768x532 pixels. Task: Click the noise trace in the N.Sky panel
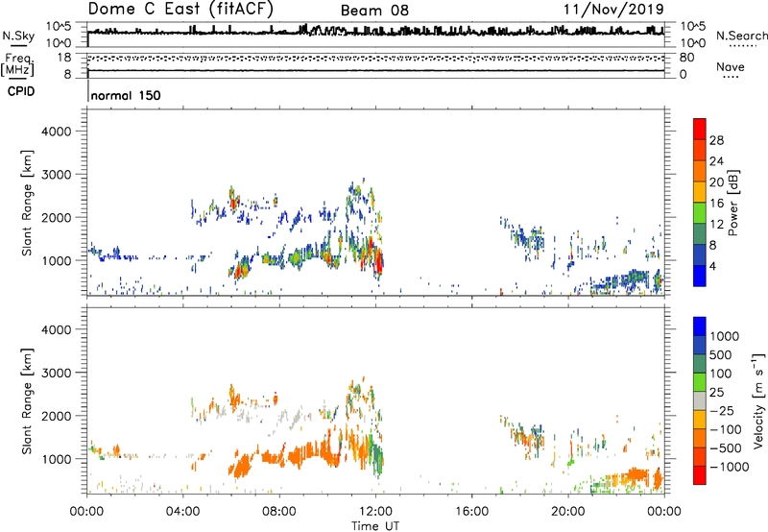375,32
